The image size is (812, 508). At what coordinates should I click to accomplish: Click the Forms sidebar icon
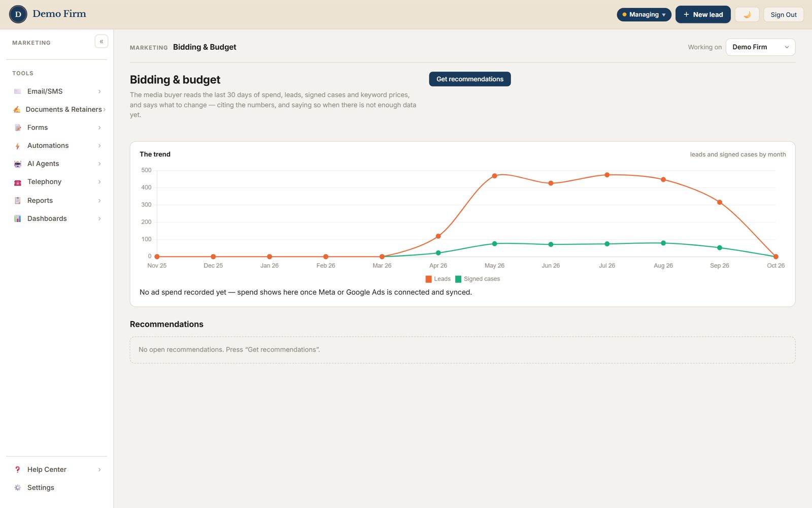pos(18,128)
